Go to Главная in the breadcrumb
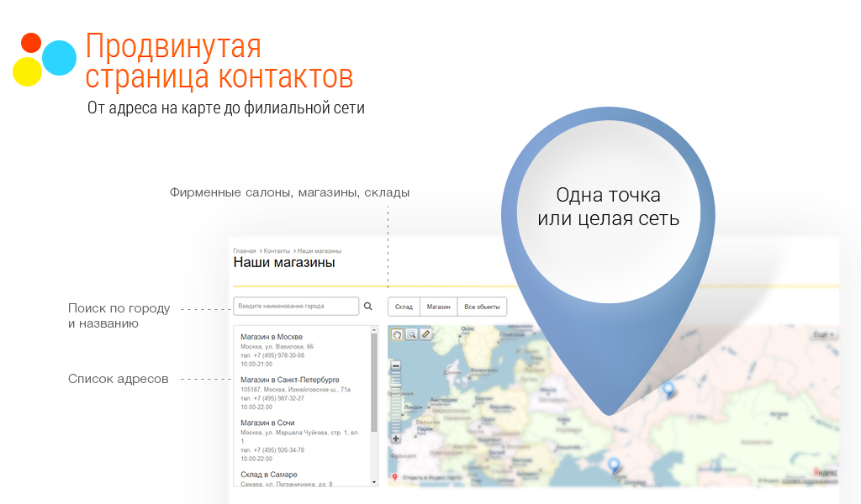Viewport: 861px width, 504px height. click(x=245, y=250)
